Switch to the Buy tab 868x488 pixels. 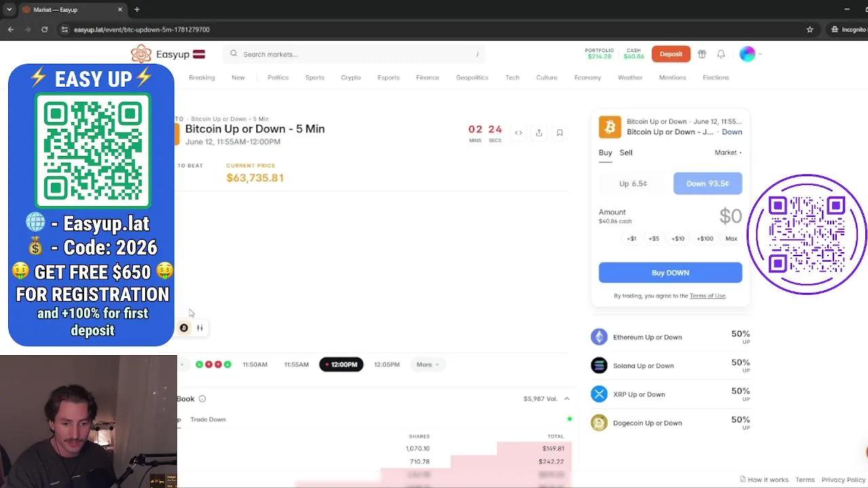pyautogui.click(x=606, y=152)
